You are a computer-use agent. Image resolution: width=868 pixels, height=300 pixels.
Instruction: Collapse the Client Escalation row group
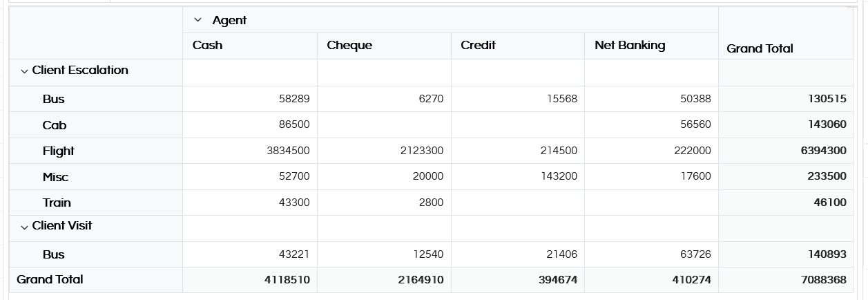click(x=25, y=71)
